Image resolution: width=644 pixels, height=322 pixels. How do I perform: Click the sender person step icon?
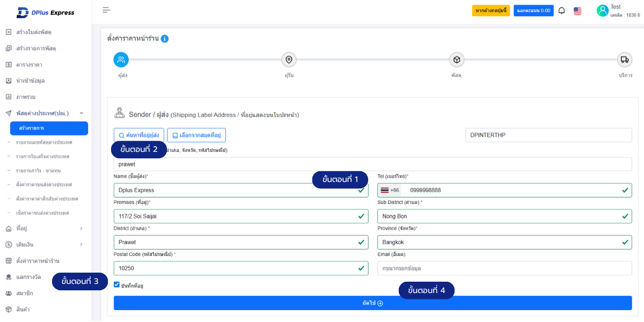(x=121, y=60)
